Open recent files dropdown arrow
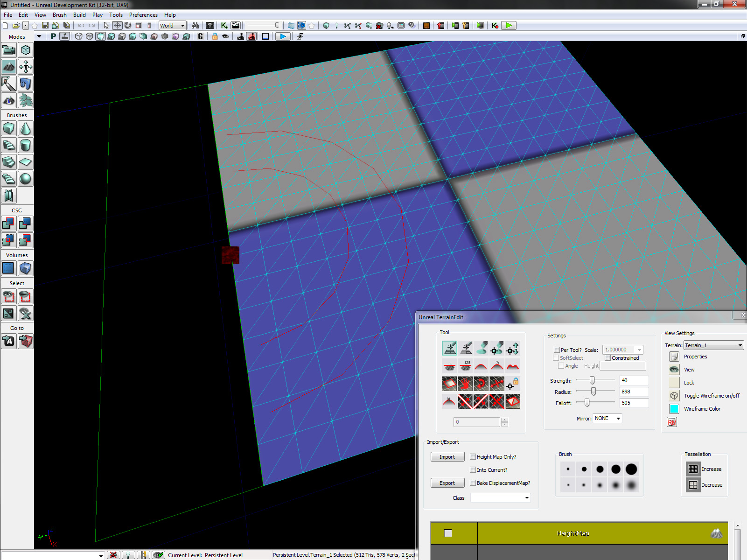 coord(26,25)
